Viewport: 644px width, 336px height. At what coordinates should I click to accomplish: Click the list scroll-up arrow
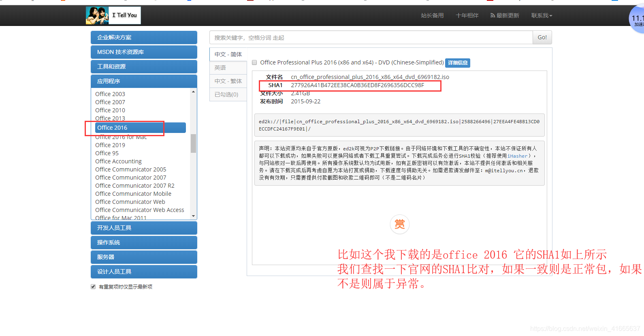pos(193,92)
